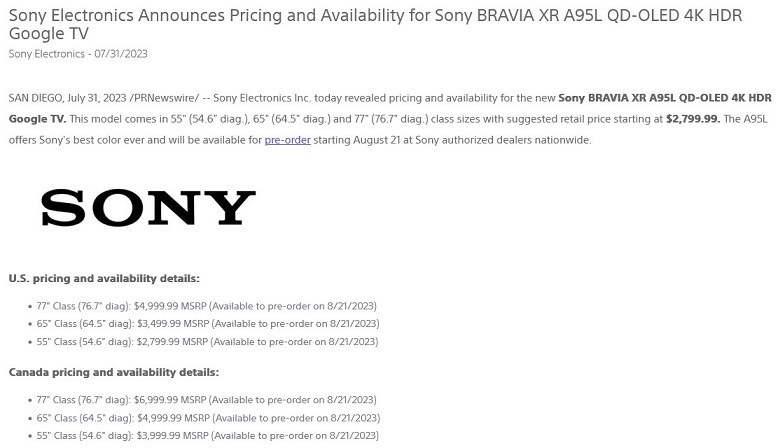The height and width of the screenshot is (448, 778).
Task: Click the SAN DIEGO, July 31, 2023 dateline
Action: [x=67, y=98]
